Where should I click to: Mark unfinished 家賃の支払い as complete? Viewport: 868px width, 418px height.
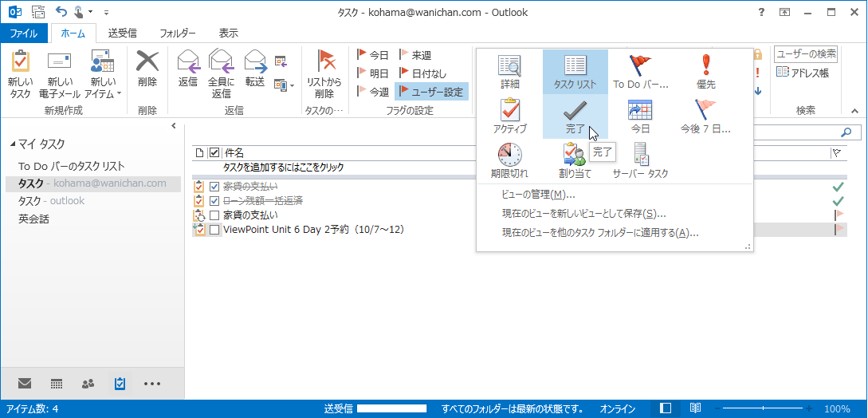(x=214, y=215)
